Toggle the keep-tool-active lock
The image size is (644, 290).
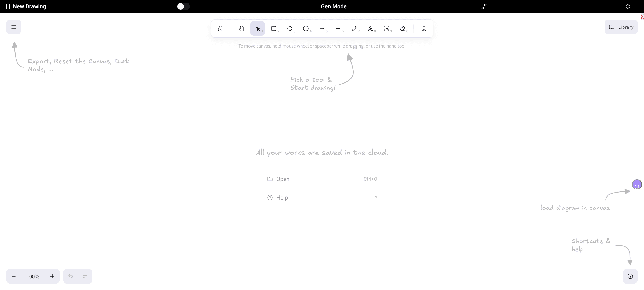click(x=220, y=28)
